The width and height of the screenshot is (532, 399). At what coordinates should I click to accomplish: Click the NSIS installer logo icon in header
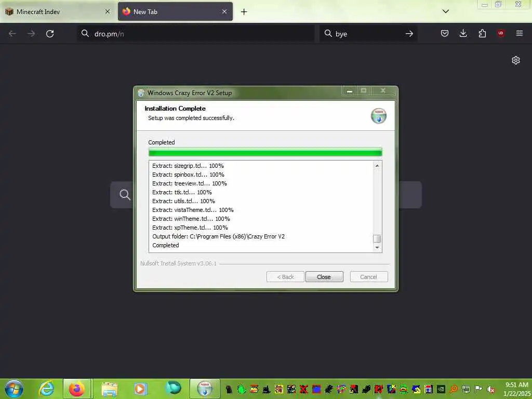(379, 116)
